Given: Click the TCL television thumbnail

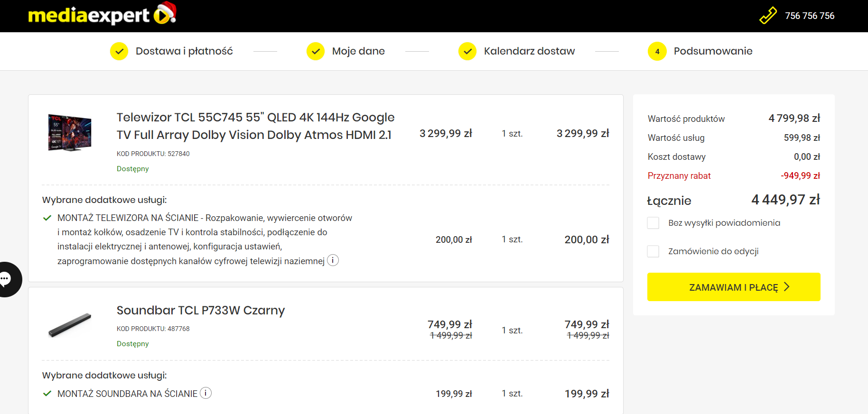Looking at the screenshot, I should pos(70,133).
